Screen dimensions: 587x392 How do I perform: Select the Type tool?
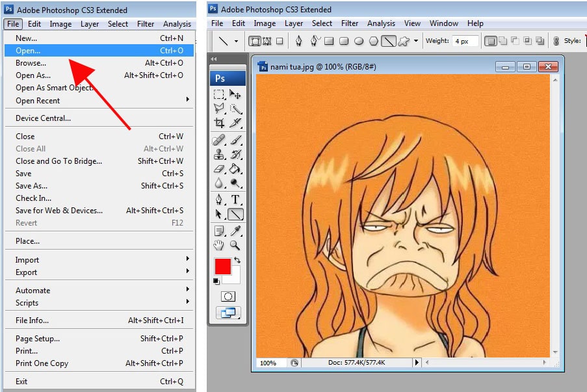pos(235,200)
